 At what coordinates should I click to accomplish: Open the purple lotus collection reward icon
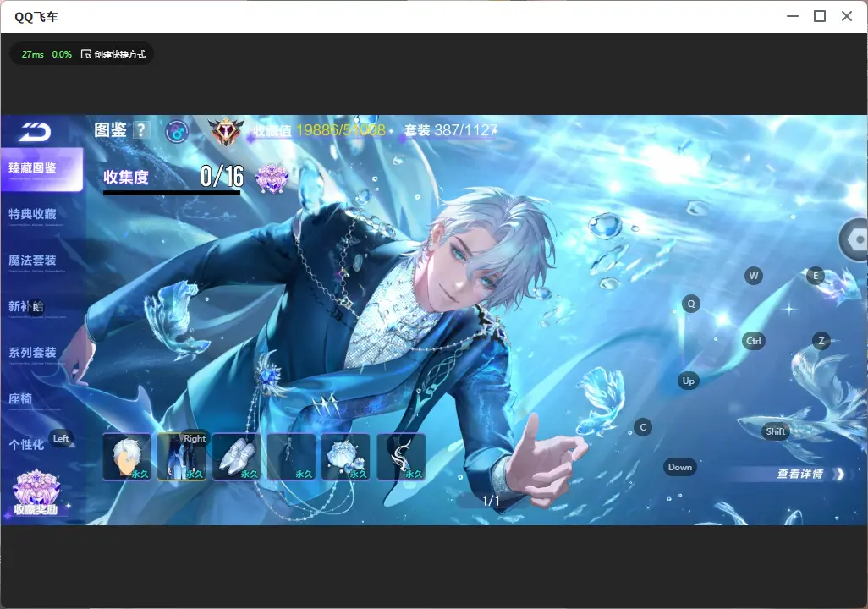click(x=272, y=178)
